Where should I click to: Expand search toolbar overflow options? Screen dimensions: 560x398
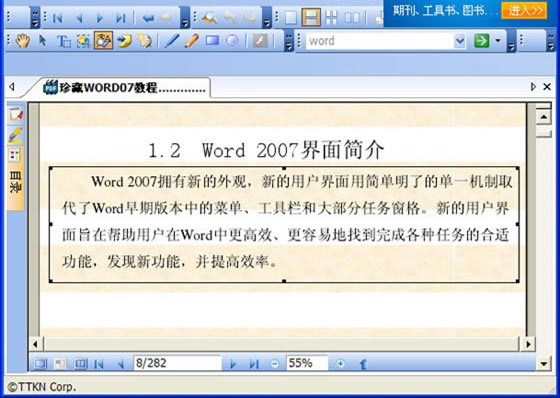tap(511, 41)
